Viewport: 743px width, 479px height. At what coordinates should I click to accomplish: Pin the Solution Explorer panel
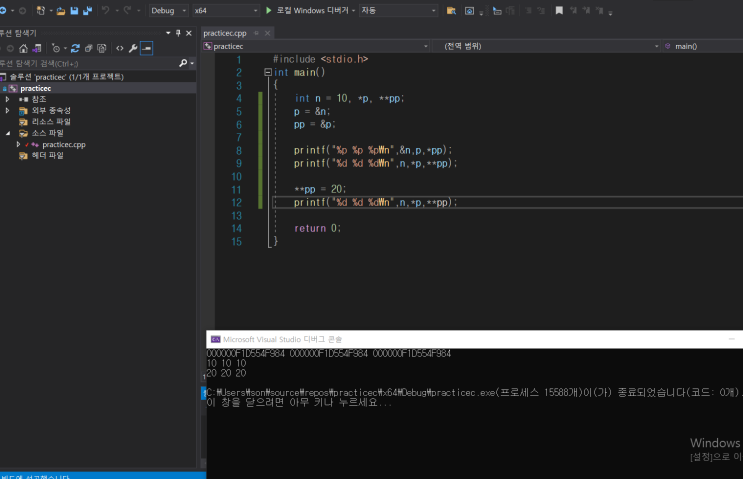178,33
